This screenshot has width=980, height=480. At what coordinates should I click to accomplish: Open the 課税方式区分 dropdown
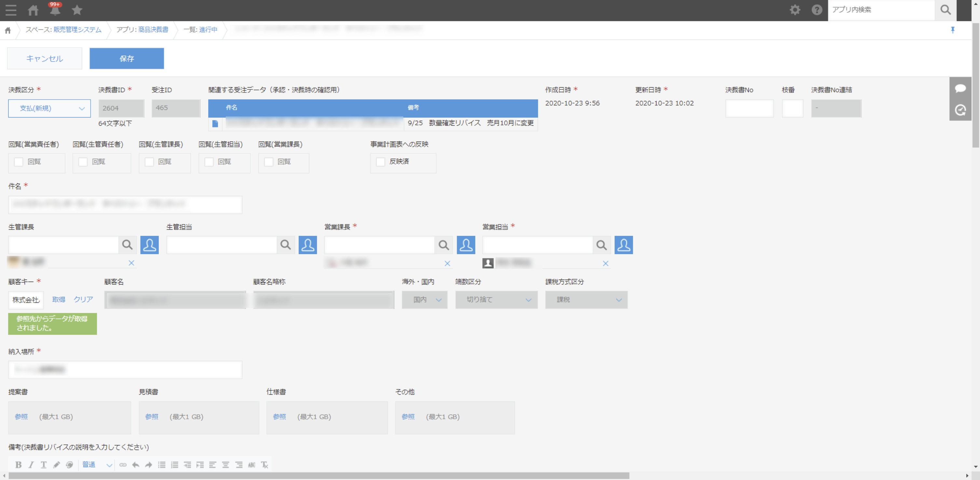[586, 300]
